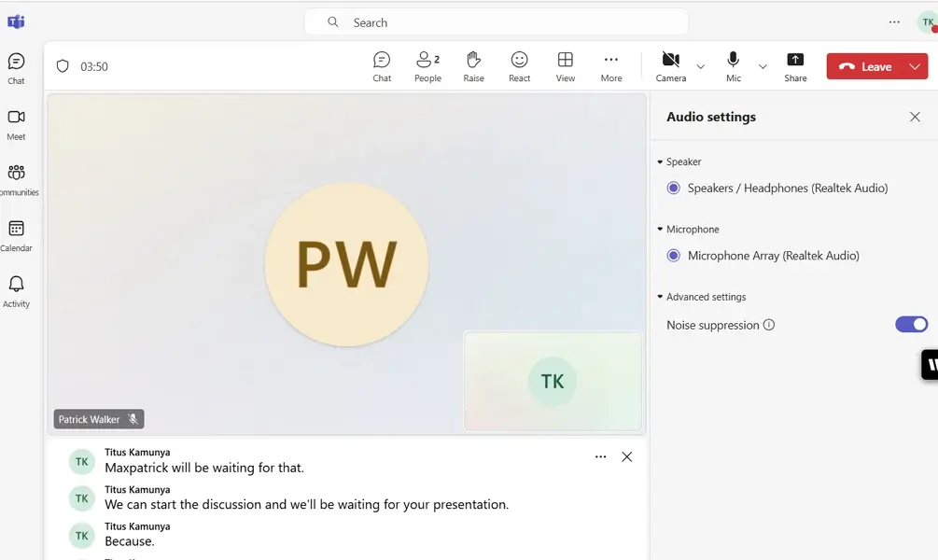This screenshot has width=938, height=560.
Task: Mute the Mic in the toolbar
Action: pyautogui.click(x=734, y=66)
